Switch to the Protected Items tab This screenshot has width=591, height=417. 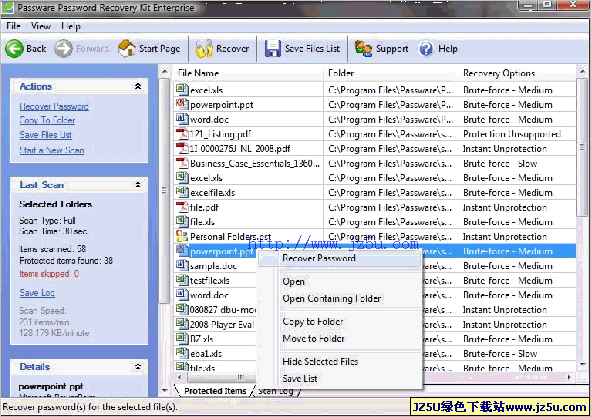click(x=215, y=391)
